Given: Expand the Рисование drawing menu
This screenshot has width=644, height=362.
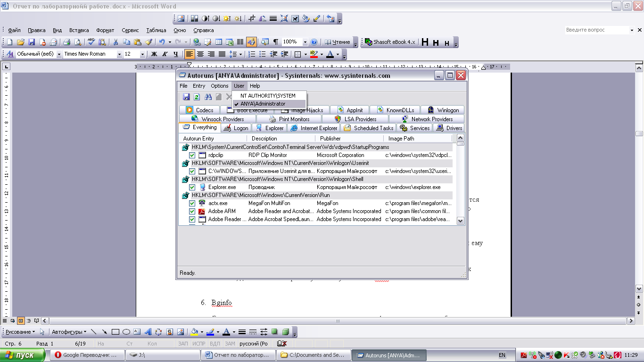Looking at the screenshot, I should (x=20, y=332).
